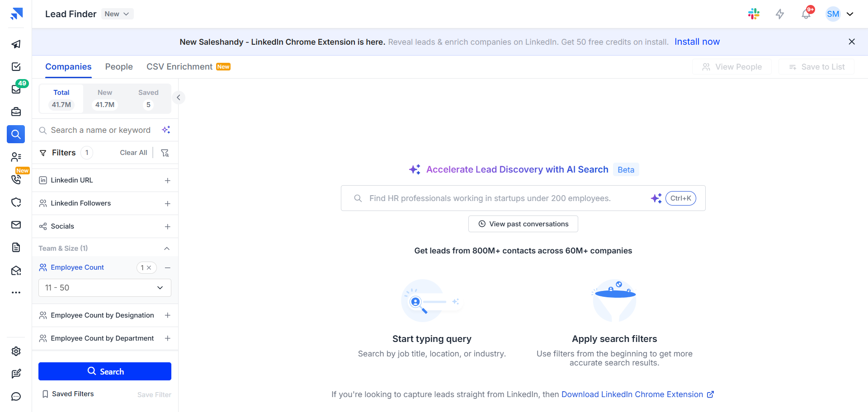Switch to the Companies tab
The width and height of the screenshot is (868, 412).
[x=68, y=67]
